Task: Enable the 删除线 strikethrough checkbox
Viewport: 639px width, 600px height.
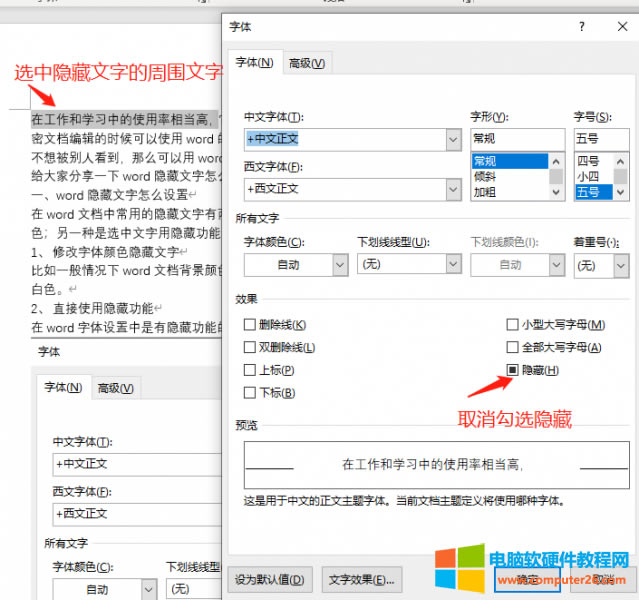Action: [250, 325]
